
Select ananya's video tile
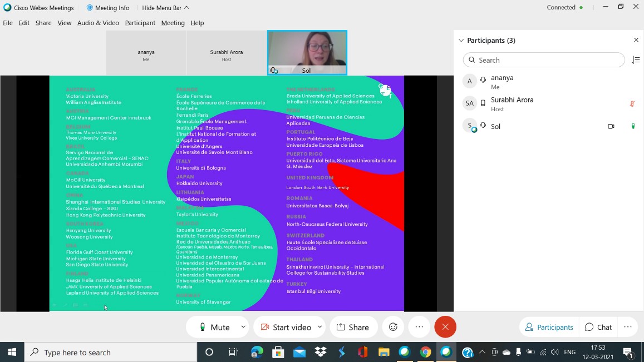coord(146,52)
